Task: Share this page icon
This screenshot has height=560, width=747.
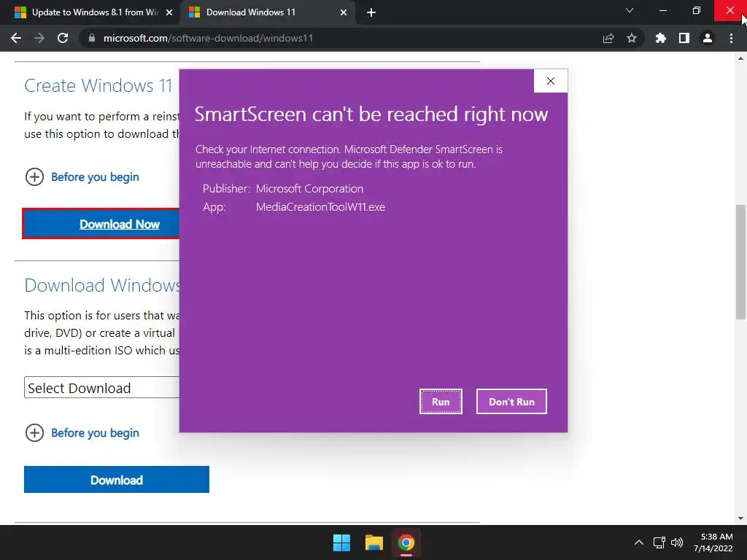Action: point(608,38)
